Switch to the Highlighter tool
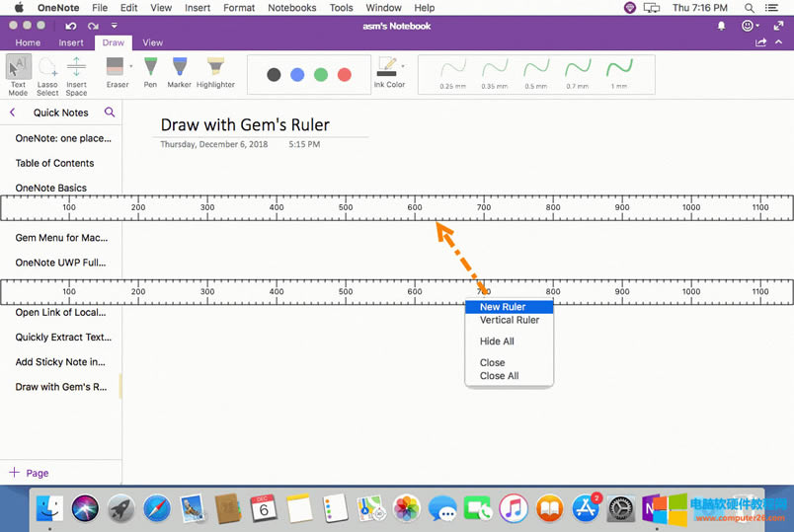 coord(215,71)
